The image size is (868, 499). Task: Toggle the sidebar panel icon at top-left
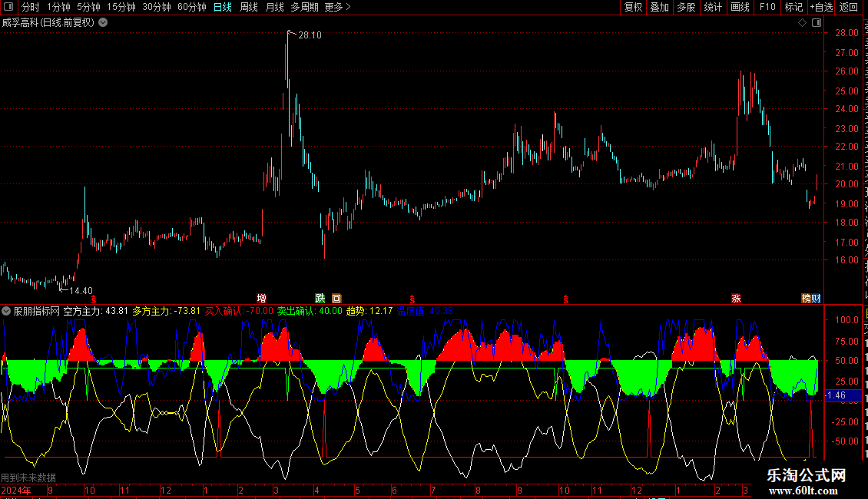click(8, 7)
